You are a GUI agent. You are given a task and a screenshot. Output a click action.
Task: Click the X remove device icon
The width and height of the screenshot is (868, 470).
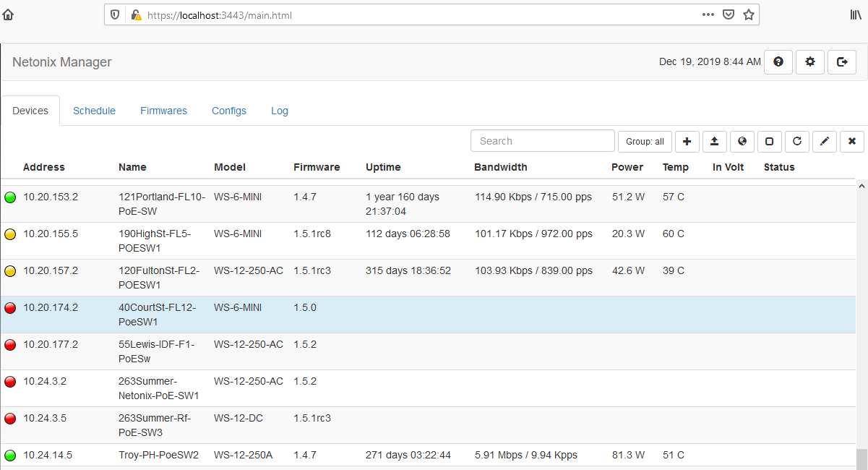pos(851,142)
